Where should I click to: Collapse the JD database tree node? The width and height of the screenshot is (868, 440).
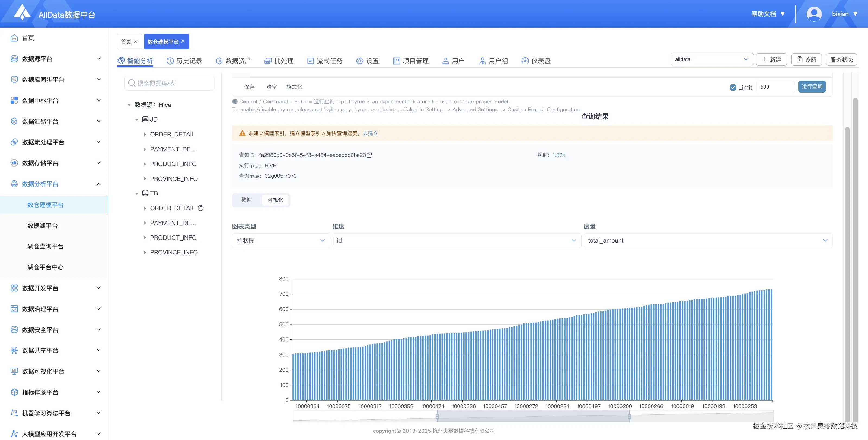point(137,120)
